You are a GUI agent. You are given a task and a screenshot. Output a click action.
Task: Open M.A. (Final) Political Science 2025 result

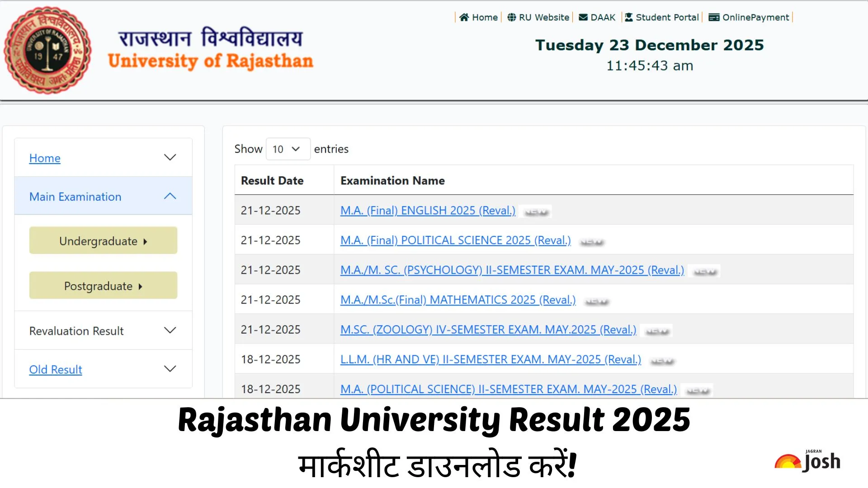(x=455, y=240)
